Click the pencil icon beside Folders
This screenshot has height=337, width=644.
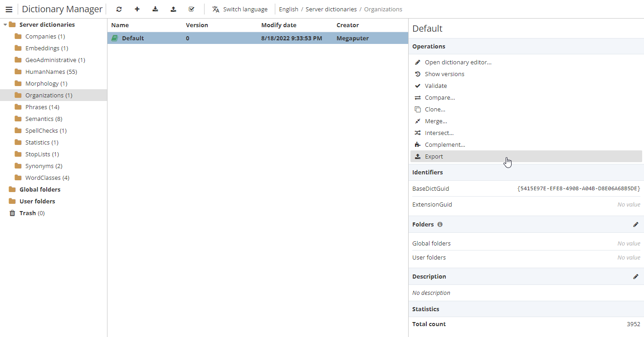coord(636,224)
